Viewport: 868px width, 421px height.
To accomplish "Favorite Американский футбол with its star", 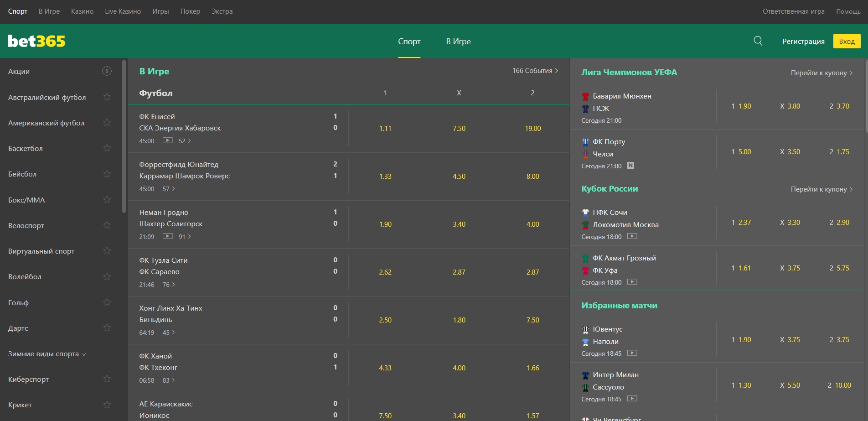I will tap(107, 122).
